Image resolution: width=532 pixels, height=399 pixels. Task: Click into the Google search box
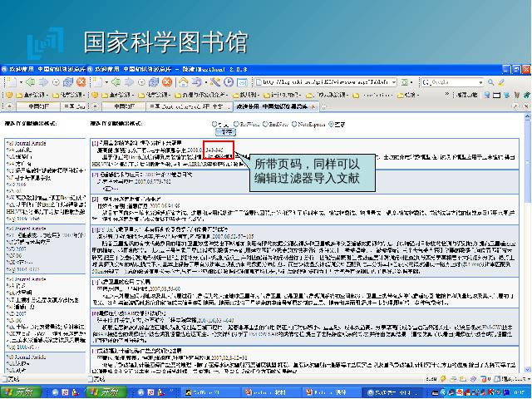(451, 82)
